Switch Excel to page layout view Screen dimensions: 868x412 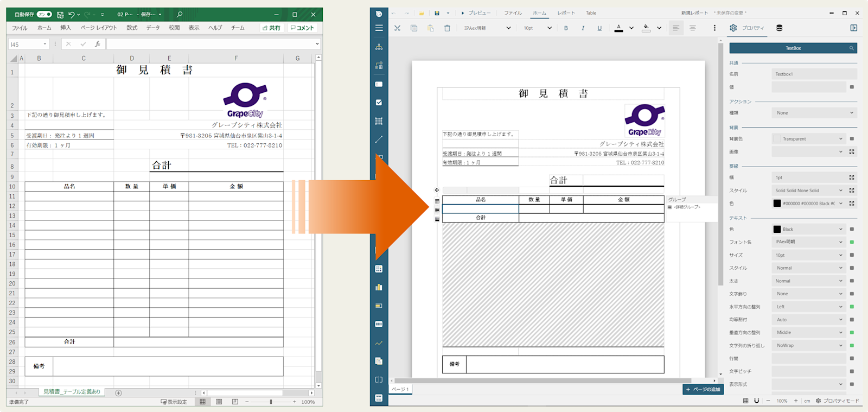tap(219, 402)
